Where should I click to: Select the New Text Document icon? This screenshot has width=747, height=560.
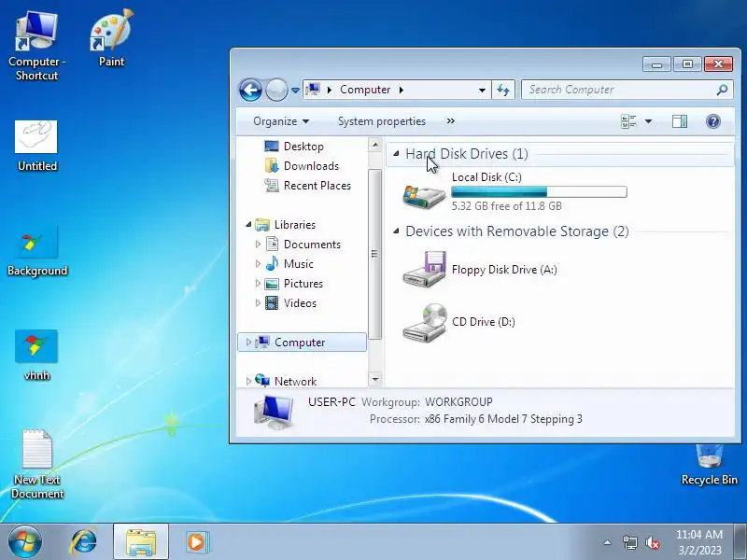pyautogui.click(x=36, y=464)
